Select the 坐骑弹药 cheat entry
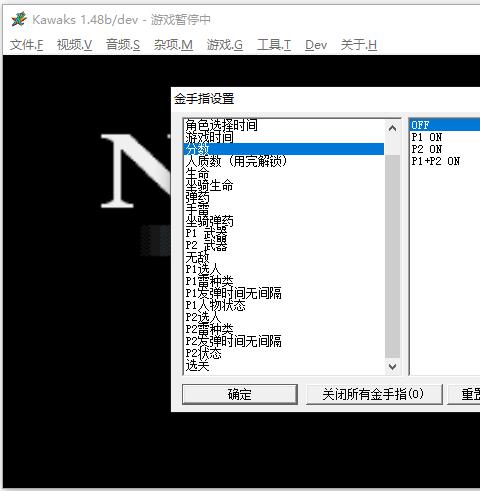This screenshot has width=480, height=491. pos(284,221)
